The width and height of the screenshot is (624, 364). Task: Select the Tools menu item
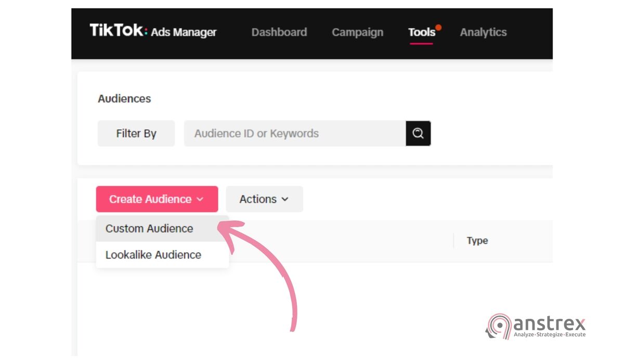point(421,32)
